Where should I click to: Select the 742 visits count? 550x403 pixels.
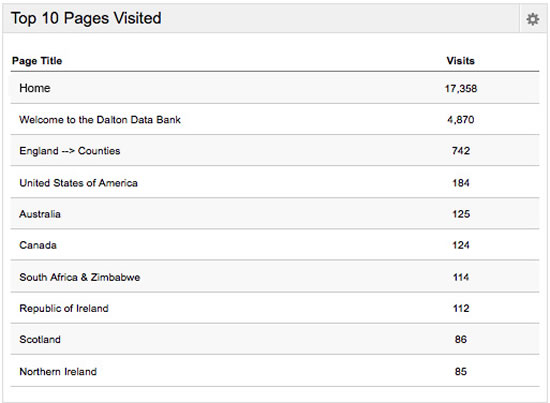click(461, 151)
